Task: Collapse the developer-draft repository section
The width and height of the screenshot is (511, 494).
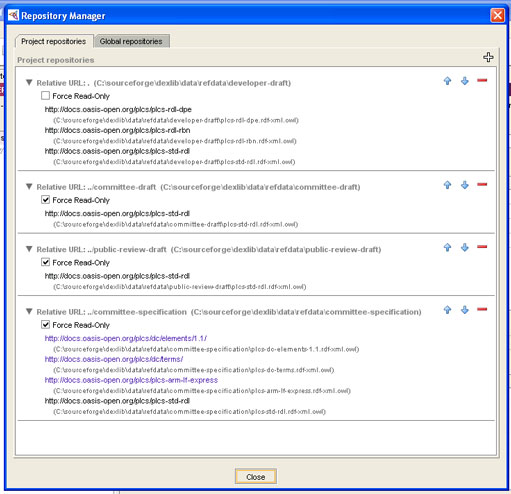Action: [x=29, y=82]
